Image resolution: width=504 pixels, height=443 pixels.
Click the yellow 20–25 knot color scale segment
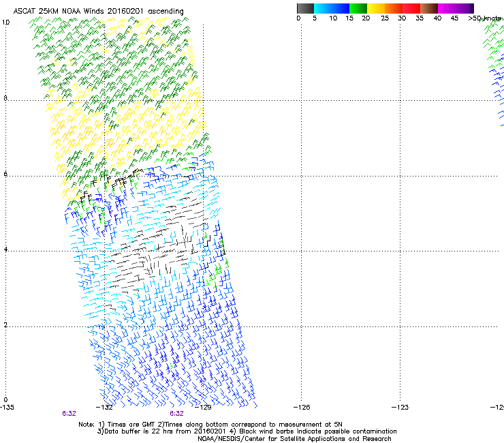[x=376, y=8]
